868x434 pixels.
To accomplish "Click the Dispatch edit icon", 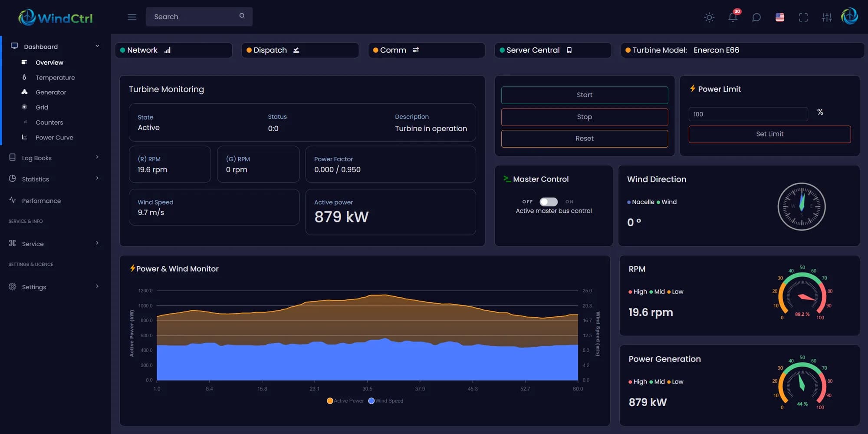I will [x=296, y=50].
